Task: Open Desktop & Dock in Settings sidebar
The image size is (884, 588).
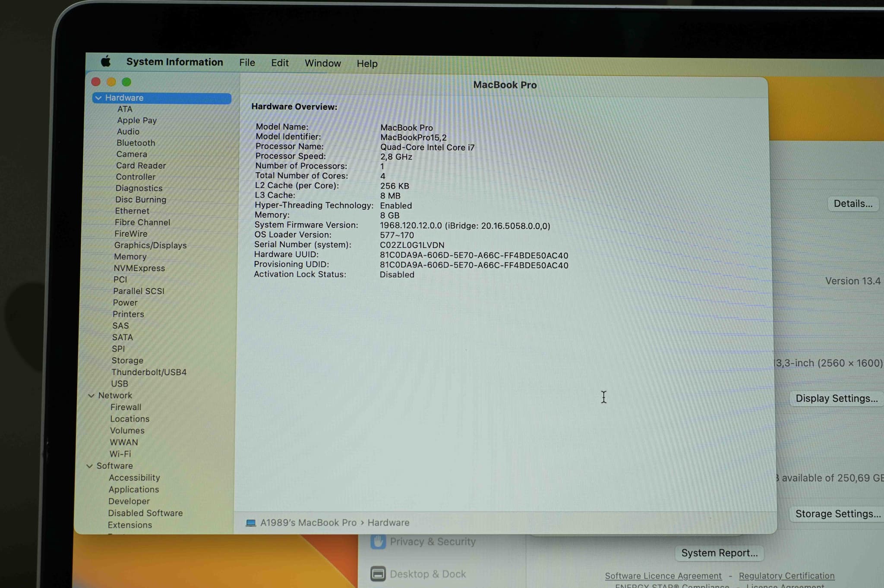Action: coord(428,574)
